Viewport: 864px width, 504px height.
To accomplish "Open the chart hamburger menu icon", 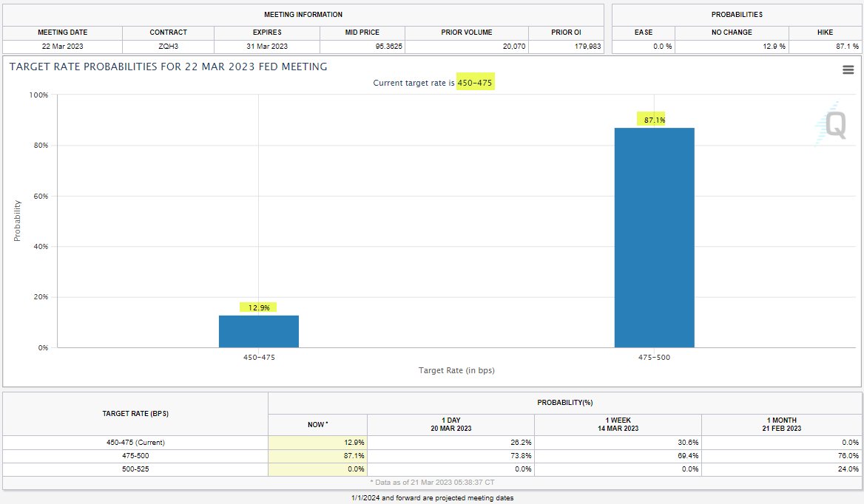I will pos(848,70).
